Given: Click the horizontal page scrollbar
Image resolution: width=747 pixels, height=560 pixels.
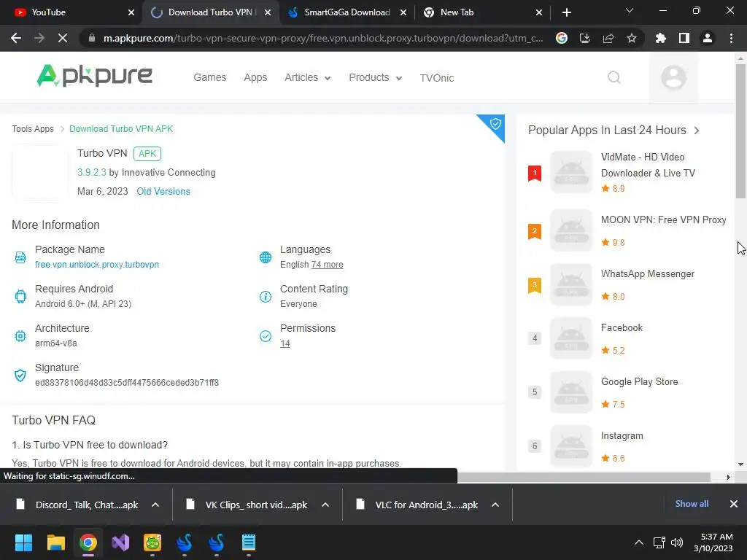Looking at the screenshot, I should coord(584,477).
